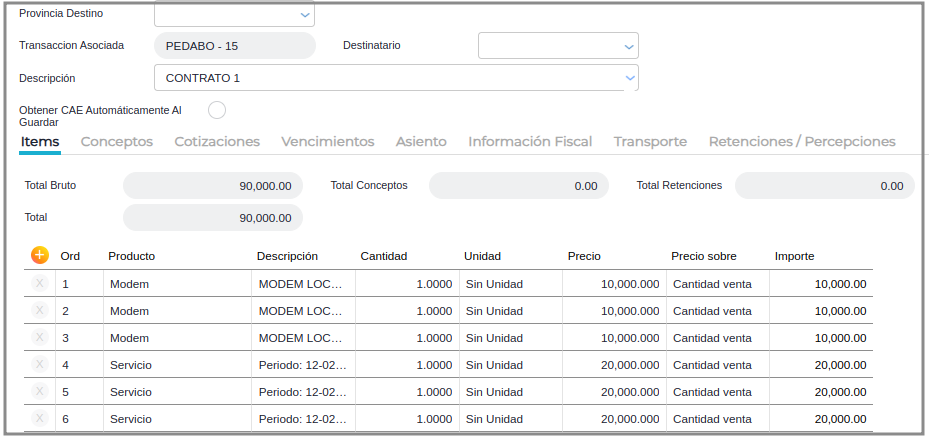Remove item row 5 with X icon

point(40,392)
